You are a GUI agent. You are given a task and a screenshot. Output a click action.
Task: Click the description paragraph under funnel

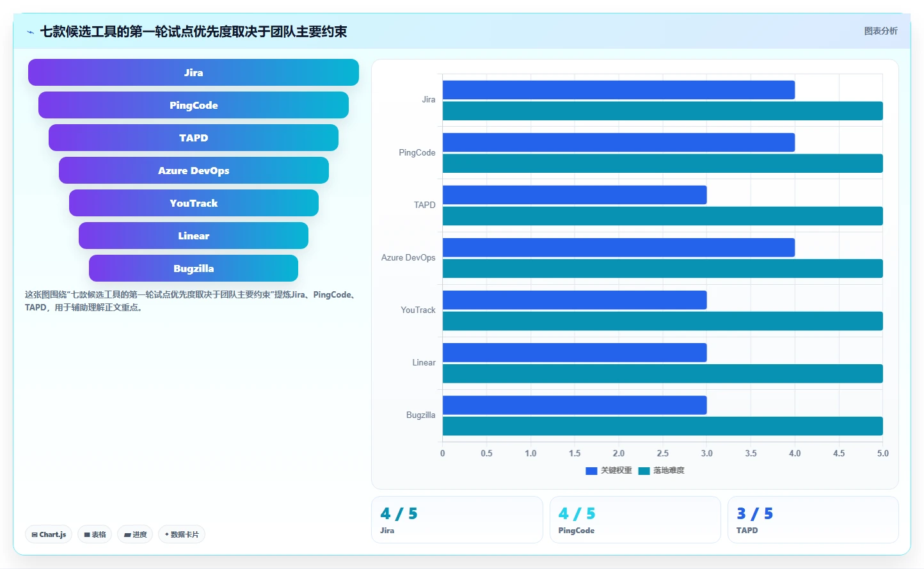click(191, 301)
